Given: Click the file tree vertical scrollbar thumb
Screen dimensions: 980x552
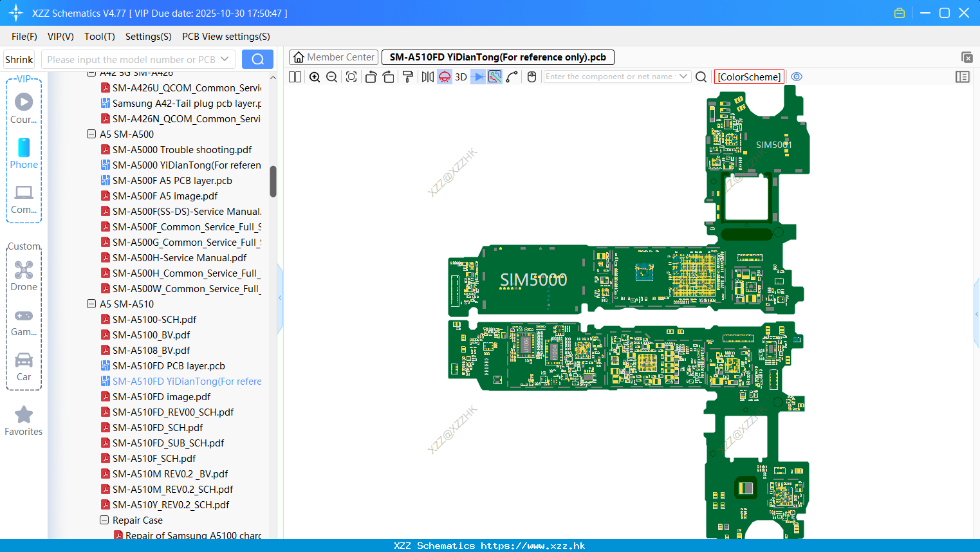Looking at the screenshot, I should click(x=273, y=181).
